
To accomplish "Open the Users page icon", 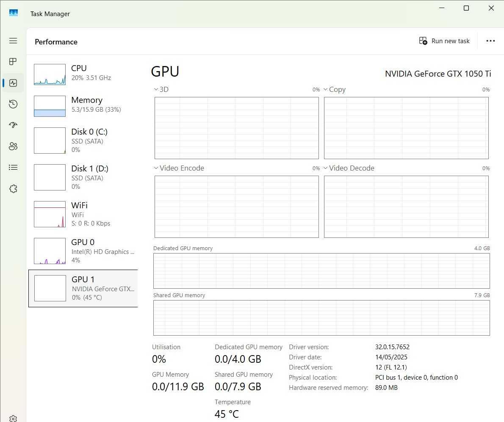I will 13,146.
